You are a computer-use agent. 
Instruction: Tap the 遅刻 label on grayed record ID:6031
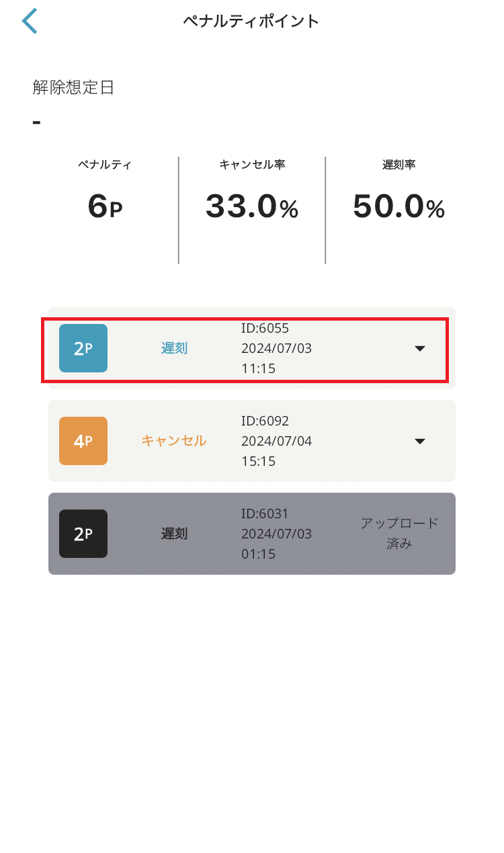174,534
